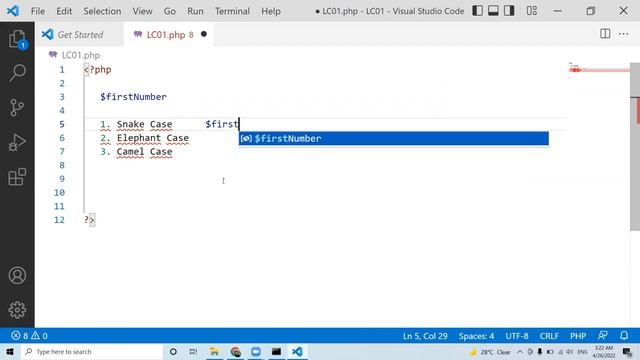640x360 pixels.
Task: Click the weather 28°C Clear widget
Action: [x=490, y=352]
